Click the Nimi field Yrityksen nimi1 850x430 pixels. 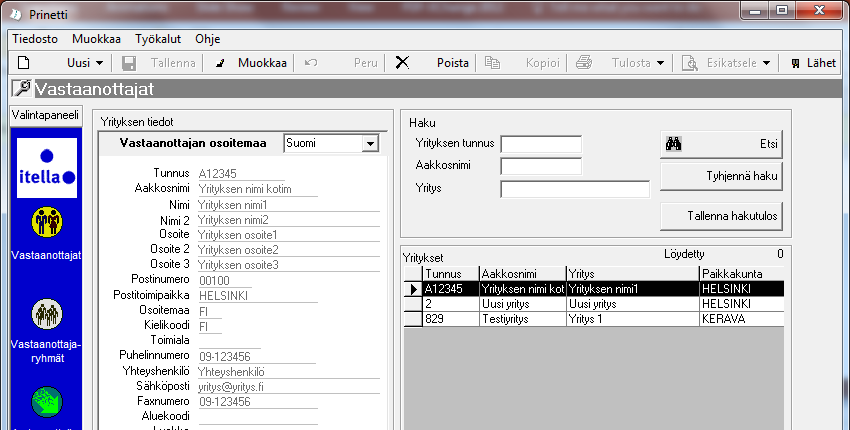288,205
